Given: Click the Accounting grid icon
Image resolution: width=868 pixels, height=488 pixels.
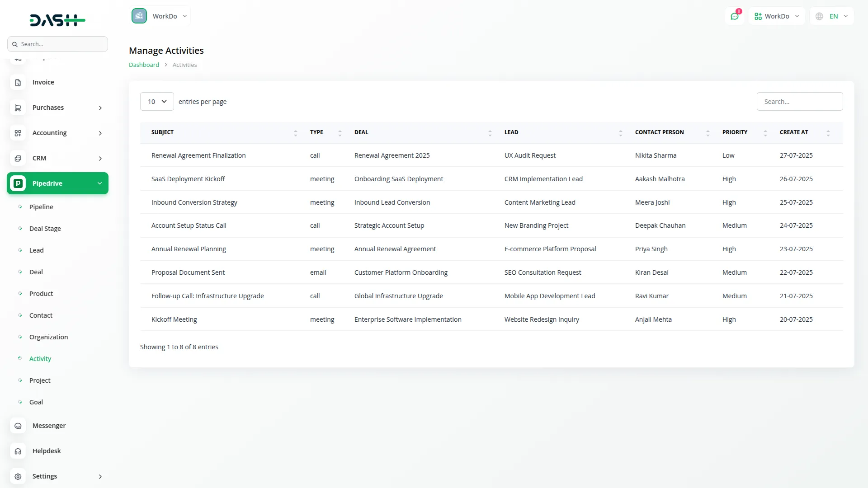Looking at the screenshot, I should coord(18,133).
